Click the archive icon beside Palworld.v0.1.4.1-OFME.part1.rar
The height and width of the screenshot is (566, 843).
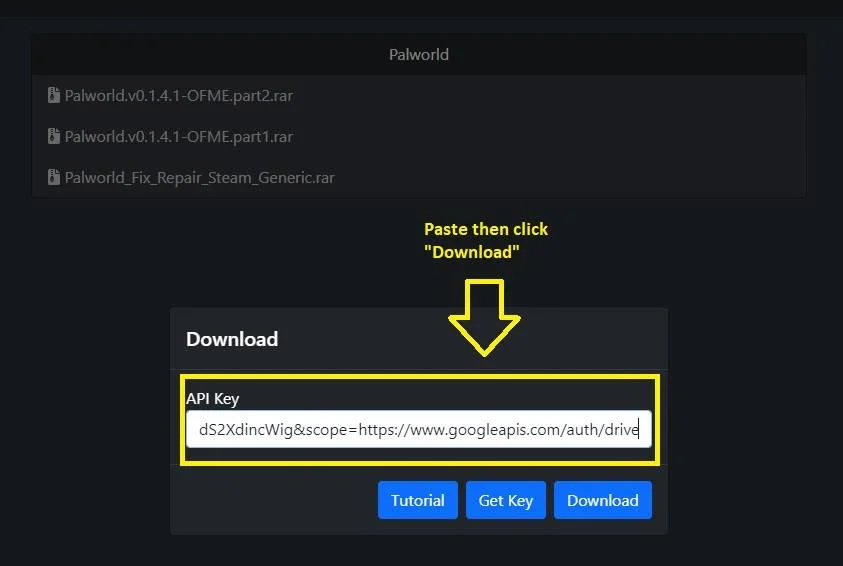[54, 136]
